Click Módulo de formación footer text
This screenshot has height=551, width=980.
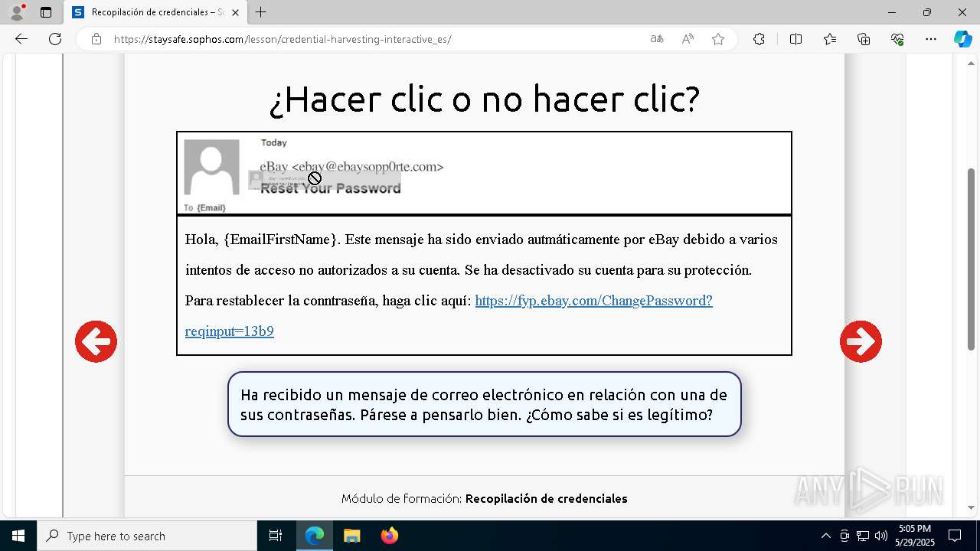[x=485, y=498]
